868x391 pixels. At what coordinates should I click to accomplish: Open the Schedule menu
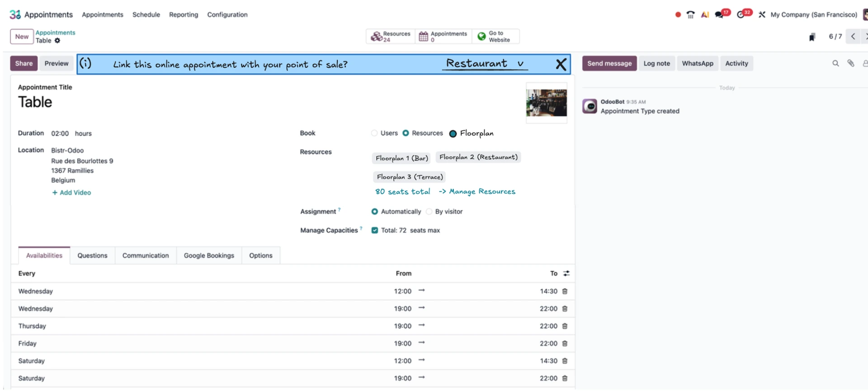pyautogui.click(x=146, y=14)
